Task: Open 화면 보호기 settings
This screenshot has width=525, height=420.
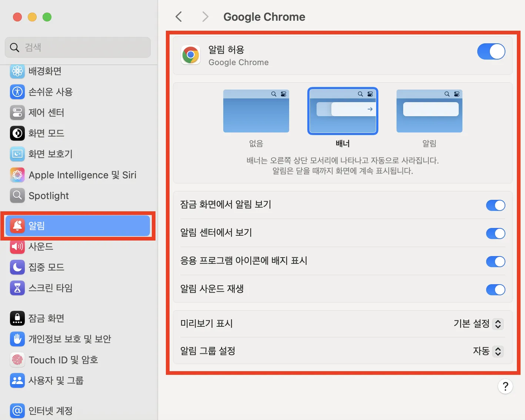Action: click(78, 154)
